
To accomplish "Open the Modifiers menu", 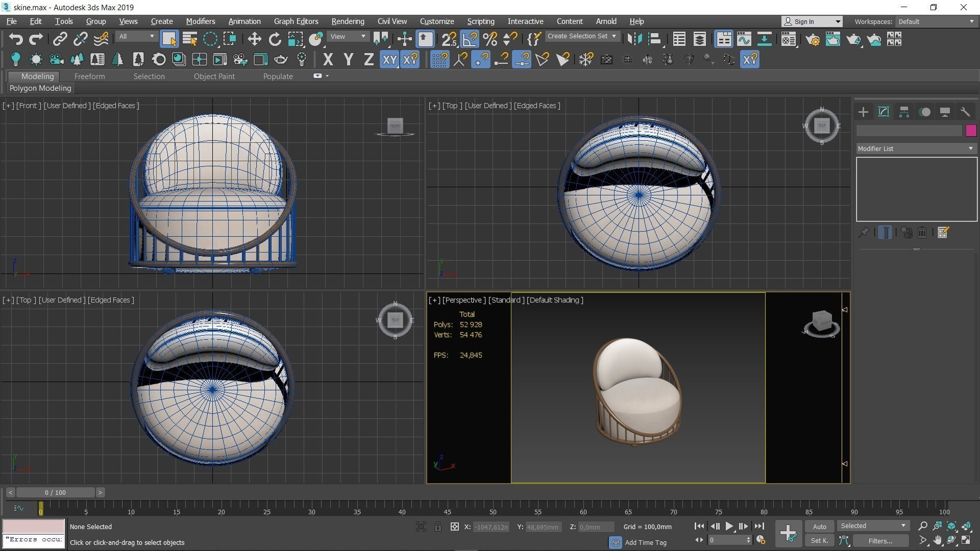I will point(200,21).
